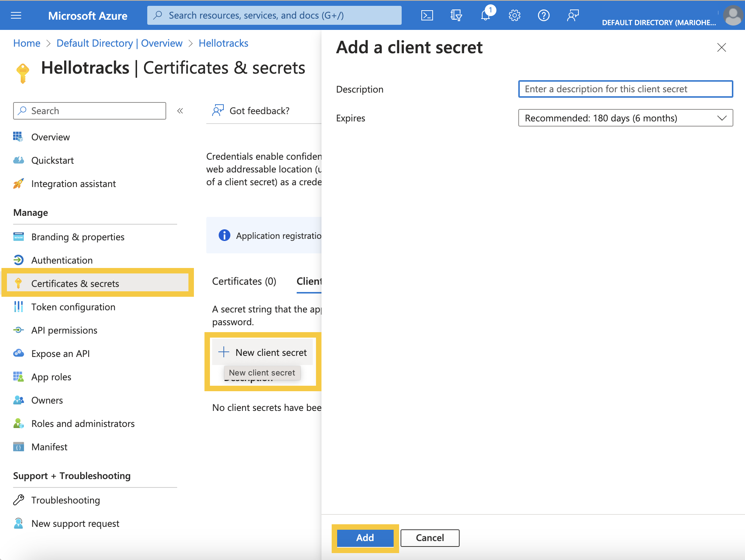745x560 pixels.
Task: Open the Directories and subscriptions filter
Action: click(x=456, y=15)
